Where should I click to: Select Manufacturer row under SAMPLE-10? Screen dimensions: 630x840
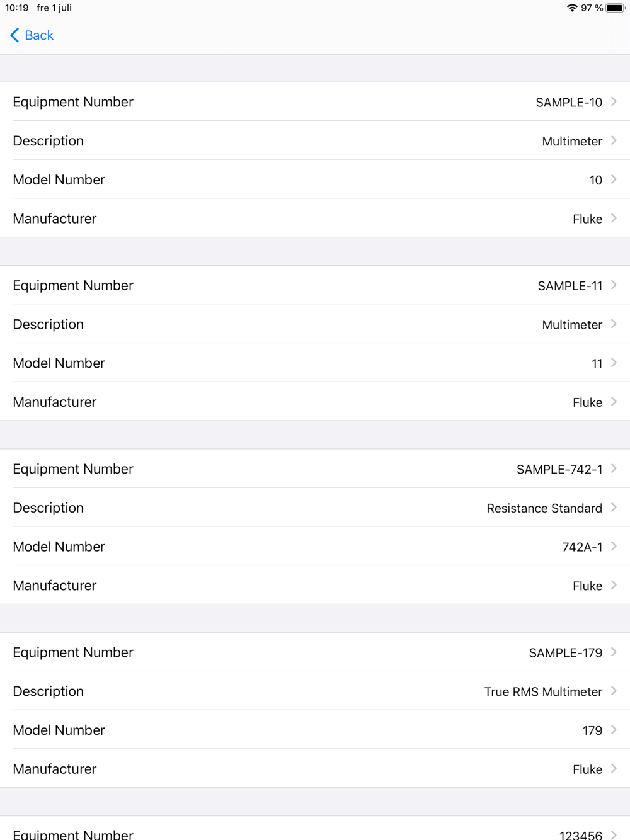pyautogui.click(x=315, y=219)
